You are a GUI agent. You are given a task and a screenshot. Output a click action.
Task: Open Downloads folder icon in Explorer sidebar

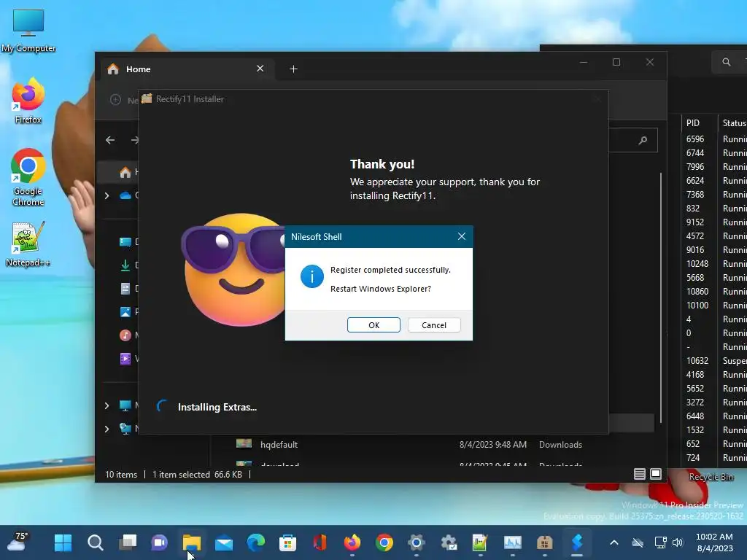[x=125, y=265]
